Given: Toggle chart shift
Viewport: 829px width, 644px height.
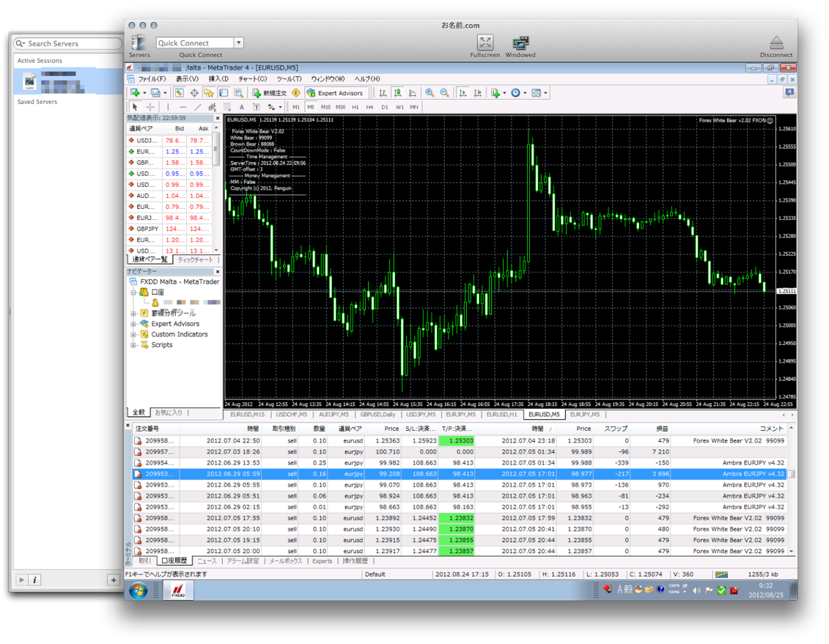Looking at the screenshot, I should pos(478,93).
